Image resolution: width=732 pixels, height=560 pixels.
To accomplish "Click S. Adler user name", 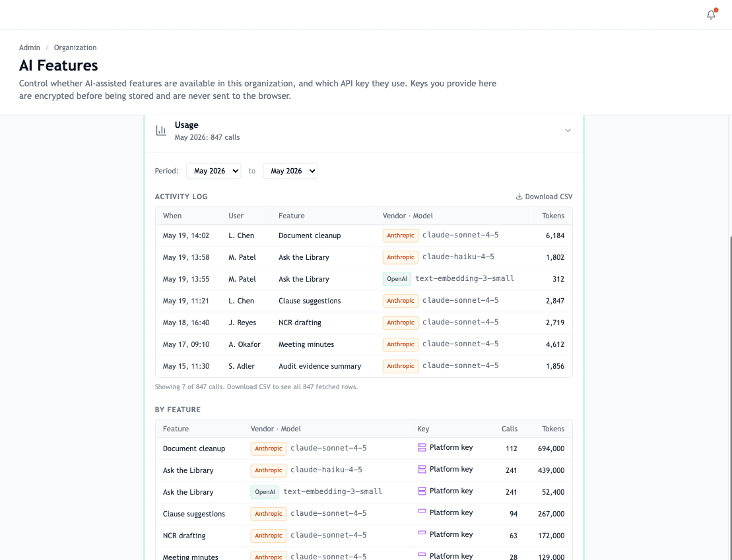I will pos(242,366).
